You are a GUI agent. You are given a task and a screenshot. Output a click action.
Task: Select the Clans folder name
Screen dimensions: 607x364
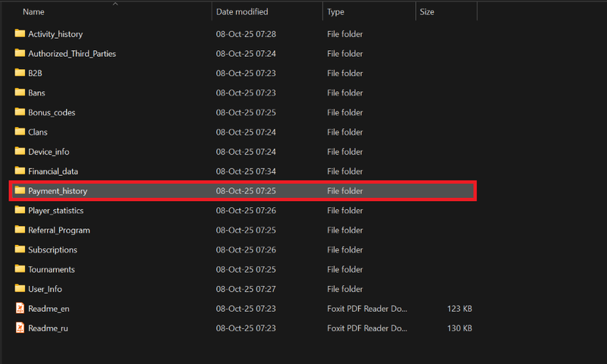click(x=38, y=133)
